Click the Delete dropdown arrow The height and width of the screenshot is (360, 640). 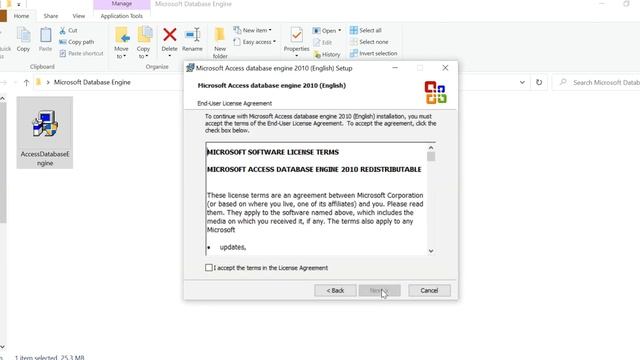click(x=169, y=56)
